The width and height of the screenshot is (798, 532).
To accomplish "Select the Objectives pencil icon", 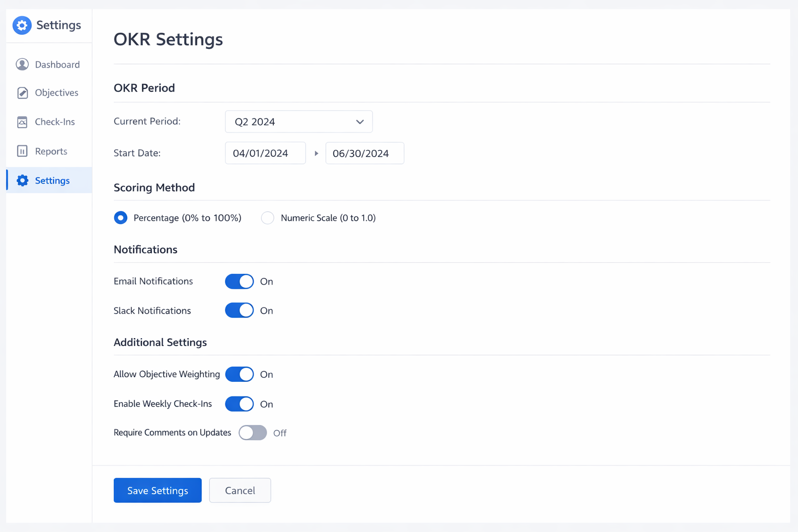I will click(22, 92).
